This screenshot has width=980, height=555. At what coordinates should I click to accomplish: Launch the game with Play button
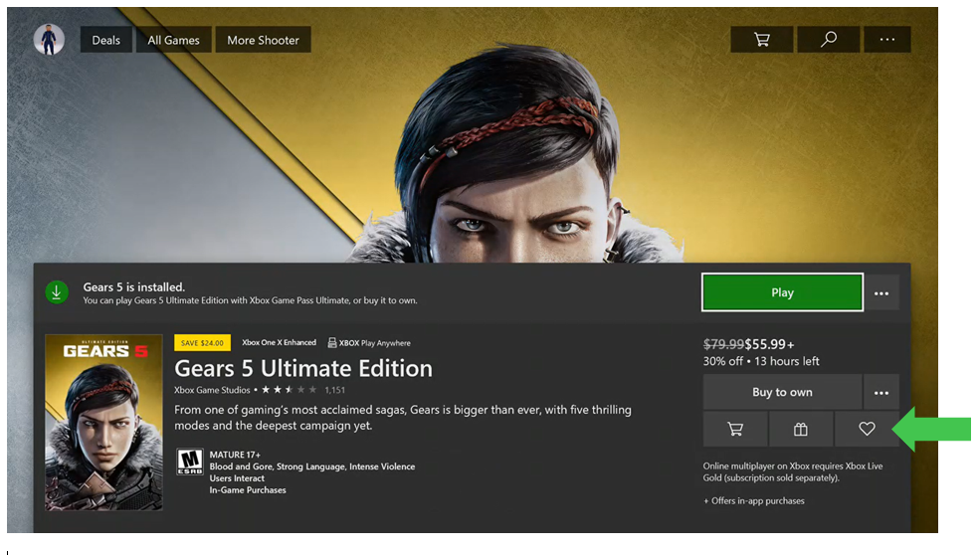click(782, 291)
